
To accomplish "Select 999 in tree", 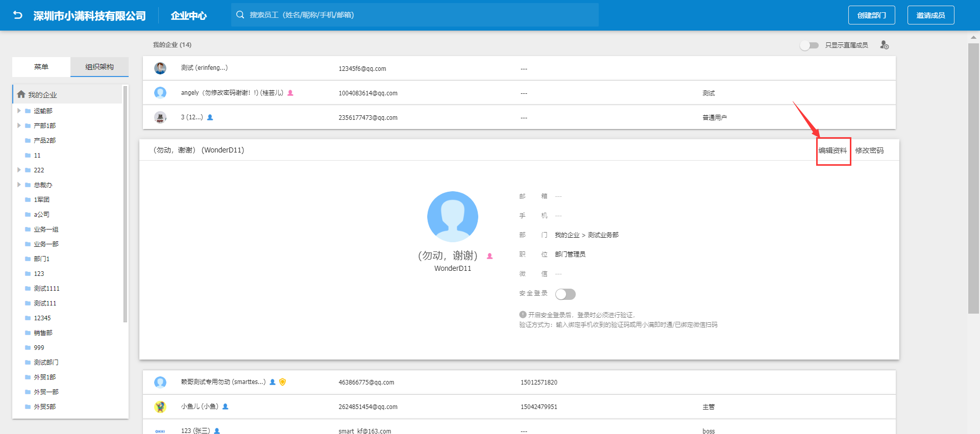I will click(x=39, y=347).
